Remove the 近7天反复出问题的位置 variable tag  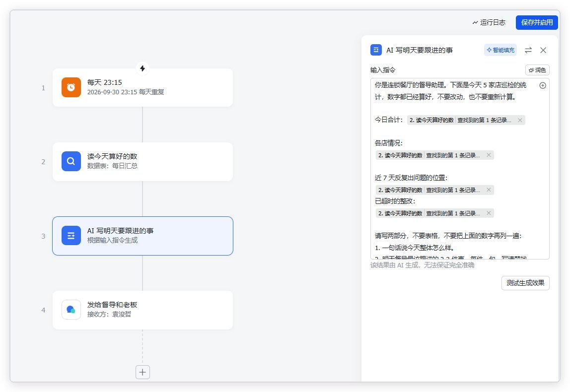click(x=489, y=190)
